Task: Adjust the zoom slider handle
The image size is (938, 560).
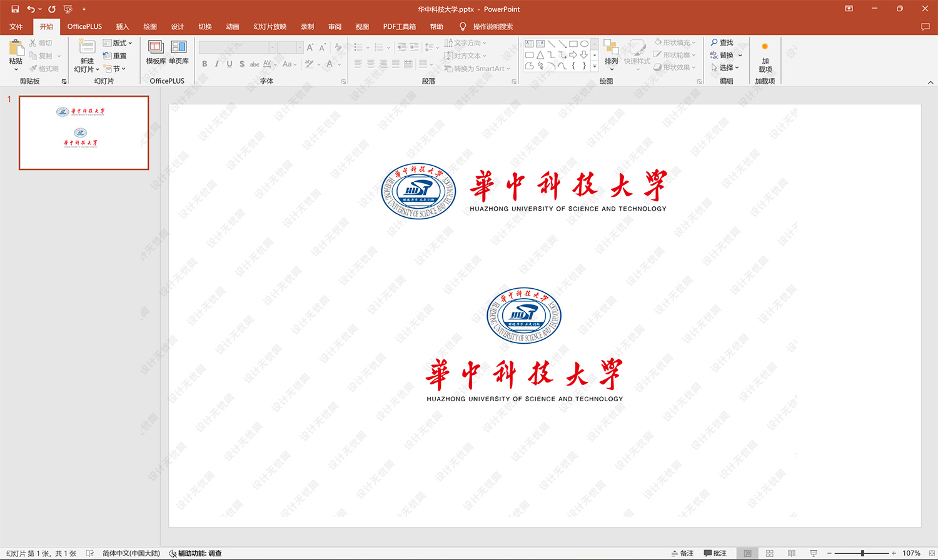Action: click(862, 553)
